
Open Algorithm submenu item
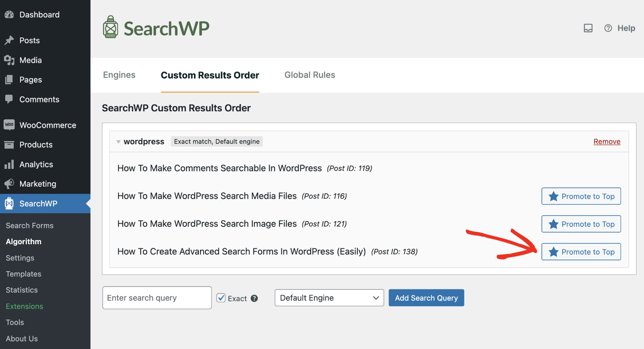click(x=24, y=242)
